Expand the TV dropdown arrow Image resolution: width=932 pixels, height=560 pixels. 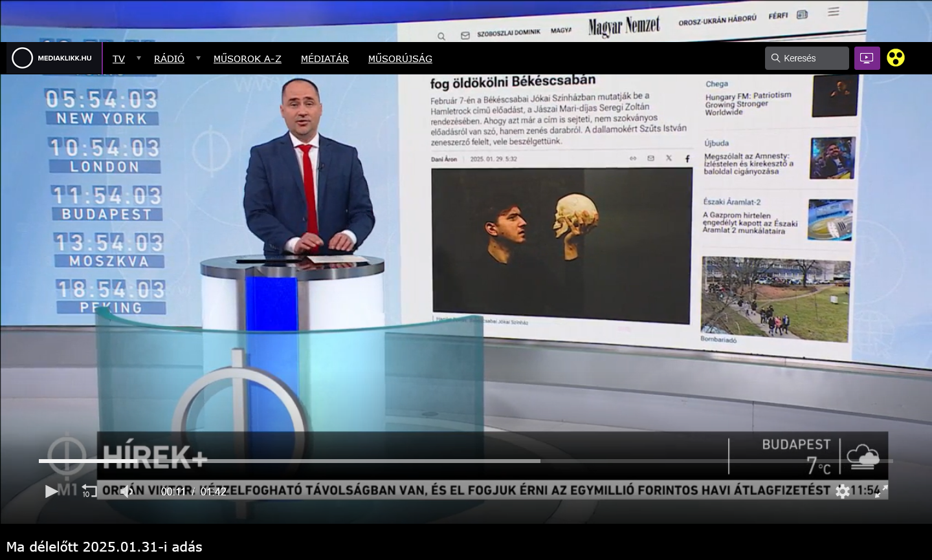point(139,58)
